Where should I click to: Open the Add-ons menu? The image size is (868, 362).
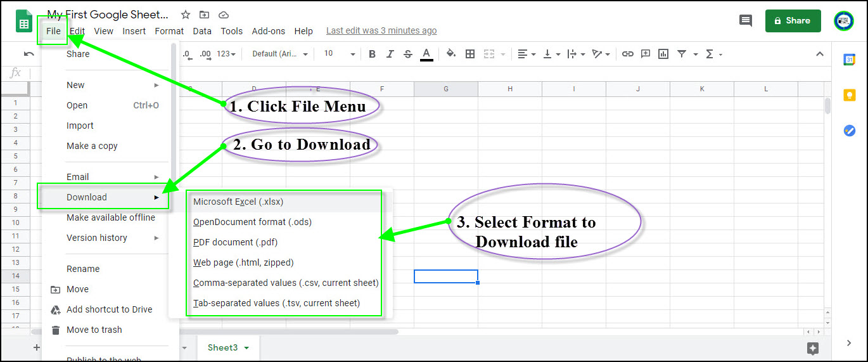coord(269,30)
